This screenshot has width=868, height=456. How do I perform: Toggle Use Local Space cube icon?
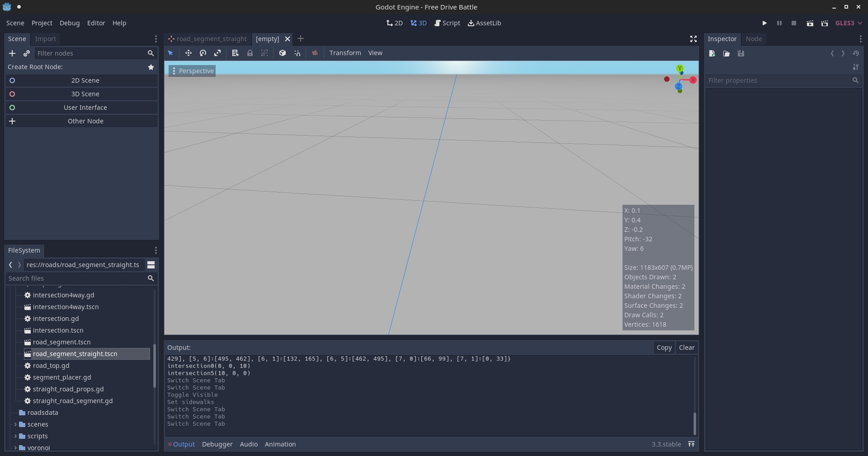(x=283, y=53)
